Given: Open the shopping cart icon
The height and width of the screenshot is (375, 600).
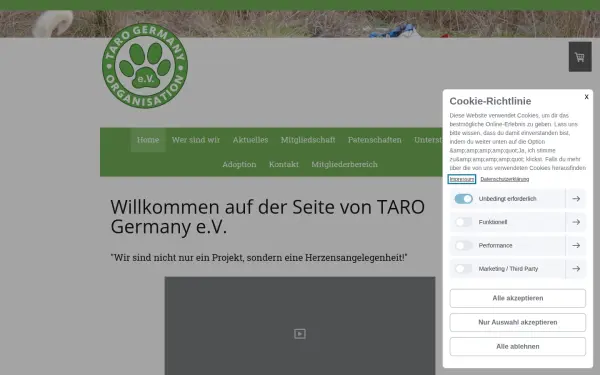Looking at the screenshot, I should coord(580,57).
